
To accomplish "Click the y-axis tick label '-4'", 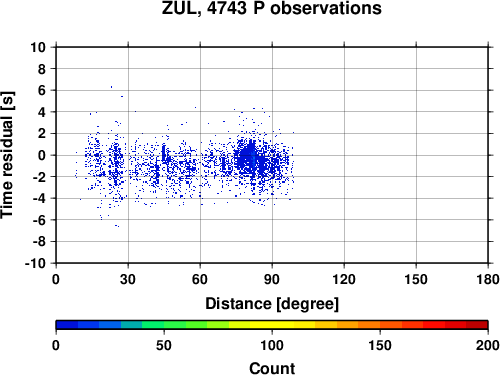I will [x=39, y=198].
